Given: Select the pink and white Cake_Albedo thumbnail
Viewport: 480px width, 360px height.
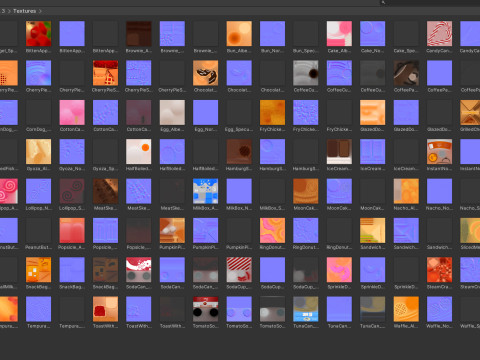Looking at the screenshot, I should [x=339, y=34].
